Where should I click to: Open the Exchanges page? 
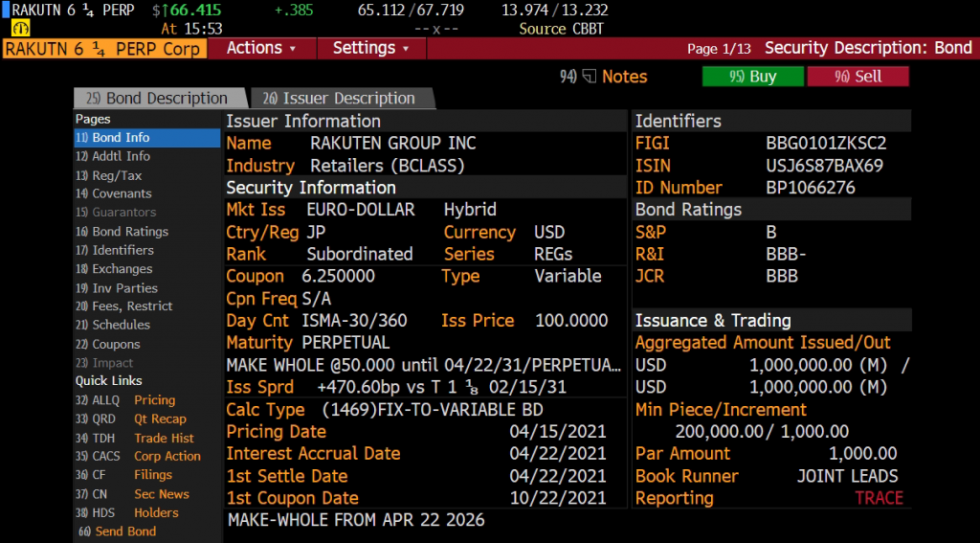[x=114, y=269]
